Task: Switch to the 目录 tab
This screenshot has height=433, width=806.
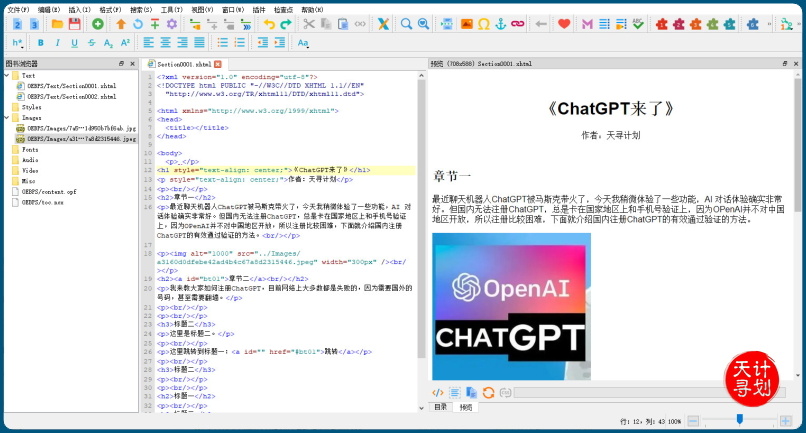Action: click(440, 407)
